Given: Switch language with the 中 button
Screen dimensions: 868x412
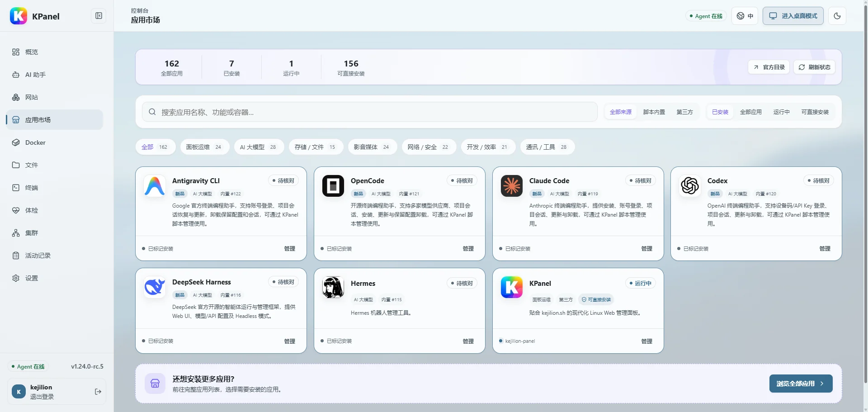Looking at the screenshot, I should click(745, 16).
